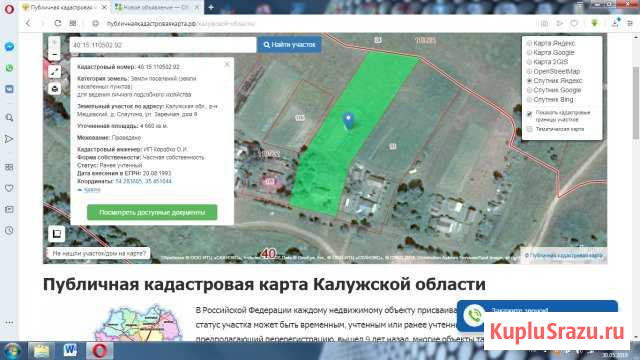Open the Windows Start menu
640x360 pixels.
tap(12, 351)
